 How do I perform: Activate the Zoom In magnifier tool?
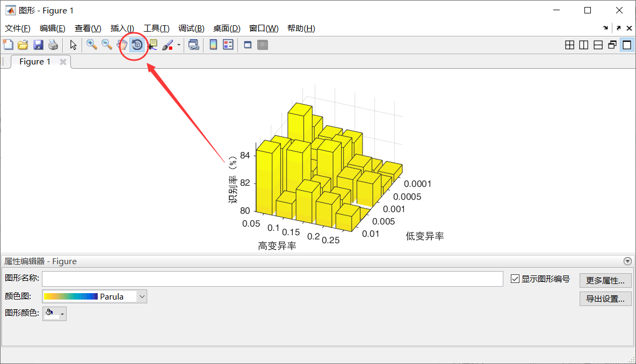tap(92, 45)
